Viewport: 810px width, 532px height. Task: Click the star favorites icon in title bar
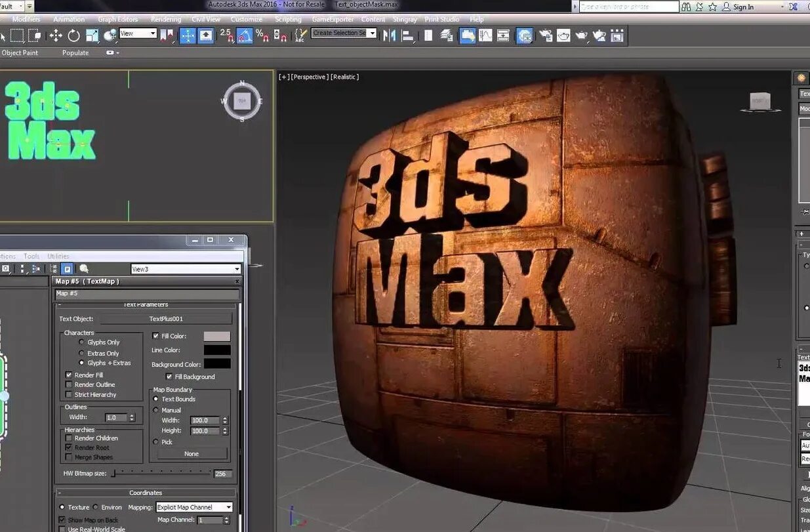pos(713,7)
